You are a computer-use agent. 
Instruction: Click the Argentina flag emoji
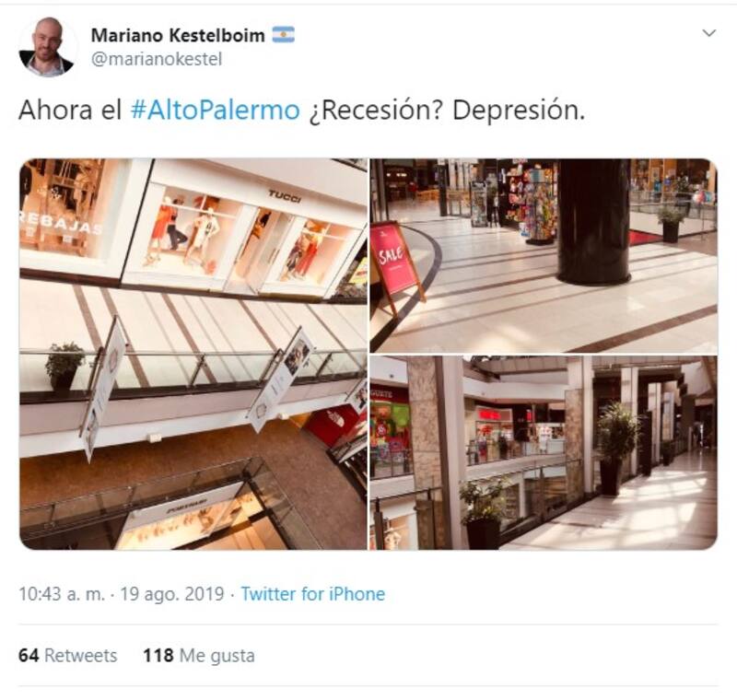point(284,35)
